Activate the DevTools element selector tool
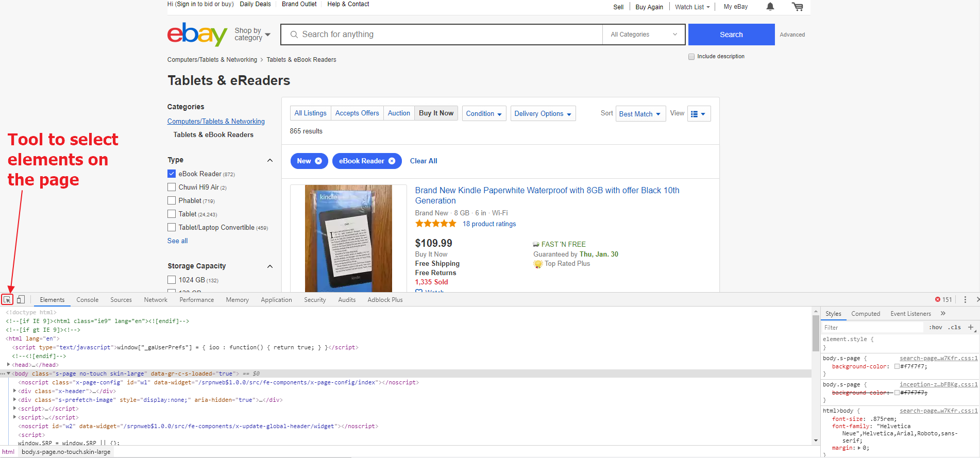Screen dimensions: 980x458 (7, 299)
